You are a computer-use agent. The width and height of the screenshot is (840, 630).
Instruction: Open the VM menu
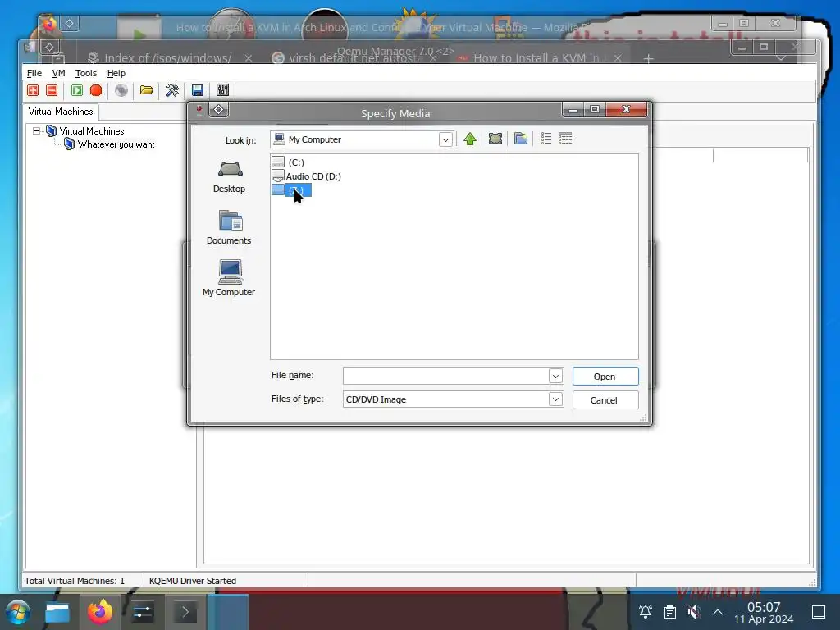tap(58, 73)
